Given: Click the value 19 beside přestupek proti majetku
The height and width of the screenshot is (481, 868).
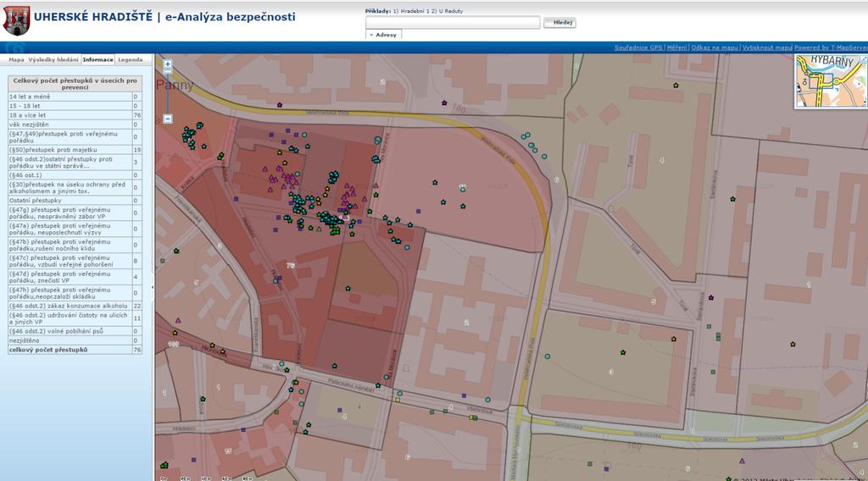Looking at the screenshot, I should coord(137,150).
